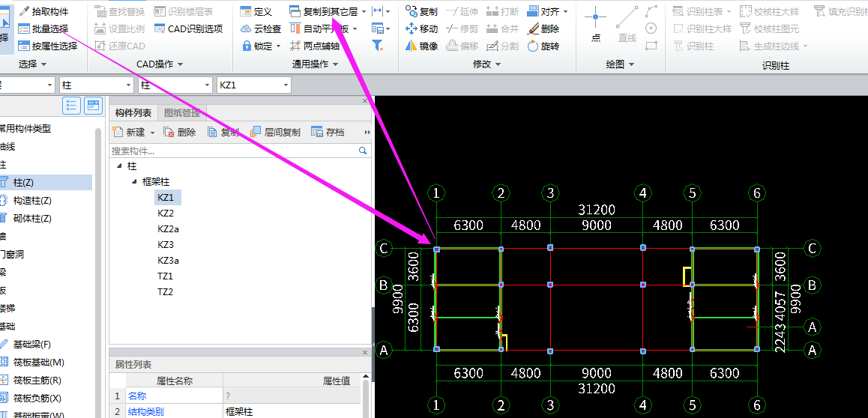Click the filter funnel icon
Screen dimensions: 868x418
pyautogui.click(x=378, y=46)
